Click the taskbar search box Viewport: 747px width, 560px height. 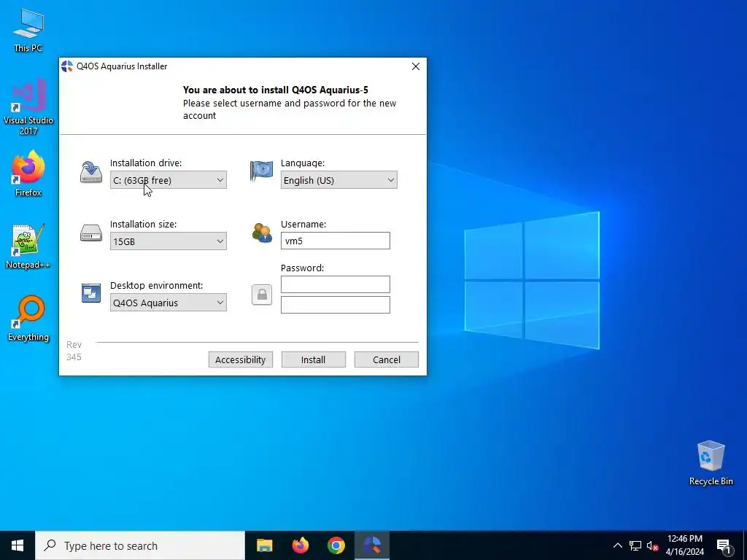click(140, 545)
